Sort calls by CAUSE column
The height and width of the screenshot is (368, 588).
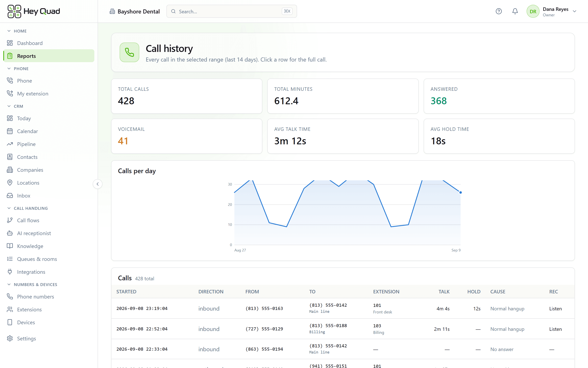coord(497,291)
